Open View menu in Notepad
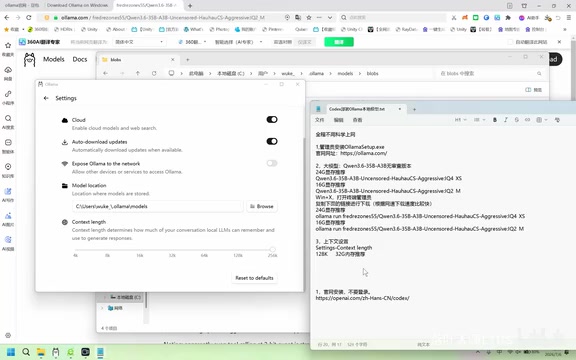Viewport: 576px width, 360px height. click(x=357, y=120)
